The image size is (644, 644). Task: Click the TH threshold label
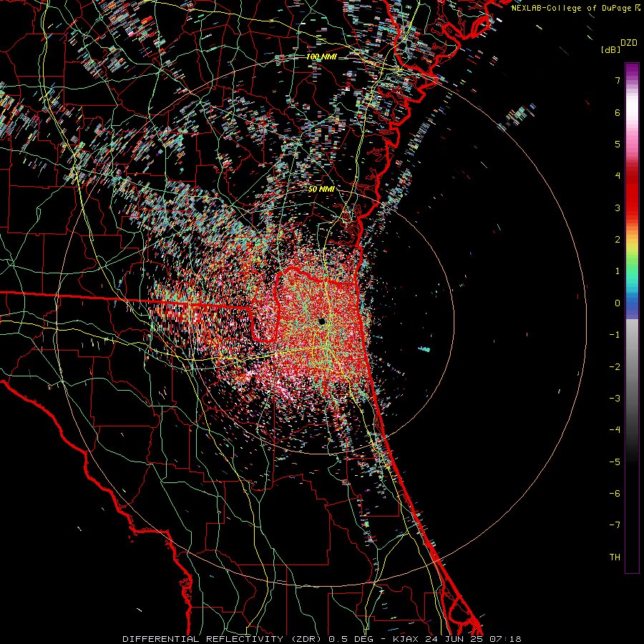click(615, 557)
